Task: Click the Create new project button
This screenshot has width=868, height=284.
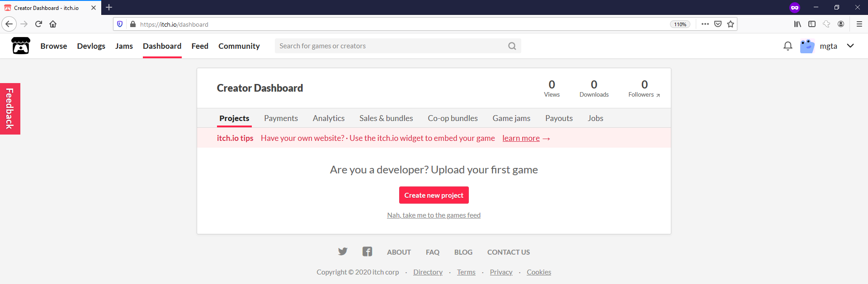Action: click(434, 195)
